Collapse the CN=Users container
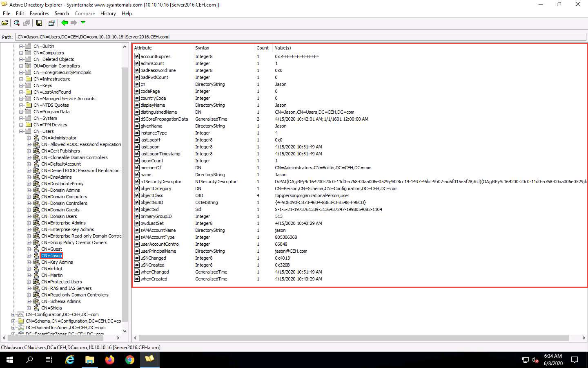 (21, 131)
